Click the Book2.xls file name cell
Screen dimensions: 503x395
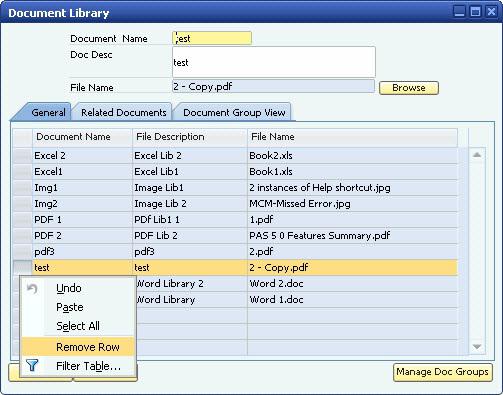click(352, 156)
